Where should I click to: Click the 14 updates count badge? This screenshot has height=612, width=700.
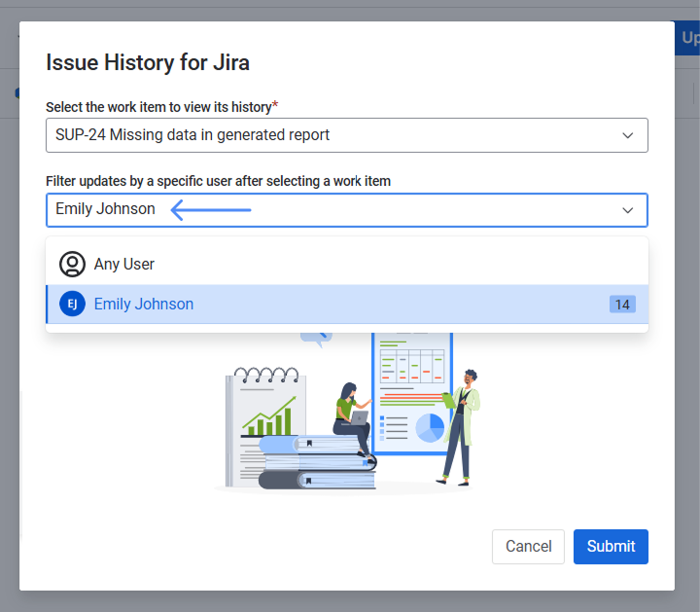622,305
